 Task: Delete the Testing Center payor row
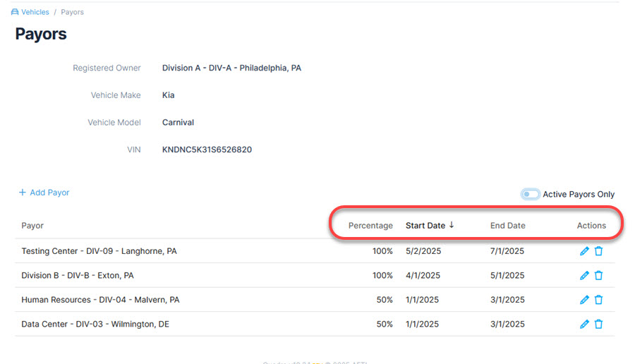[598, 251]
